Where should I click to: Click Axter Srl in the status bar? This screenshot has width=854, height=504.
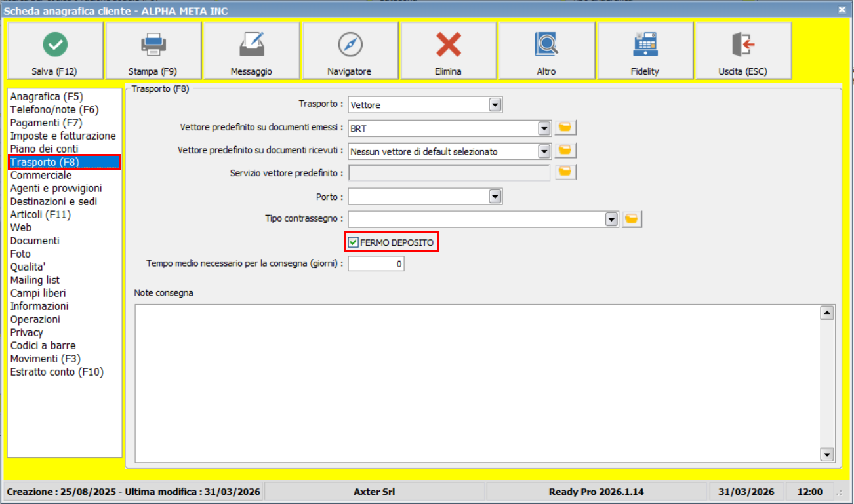(x=375, y=492)
